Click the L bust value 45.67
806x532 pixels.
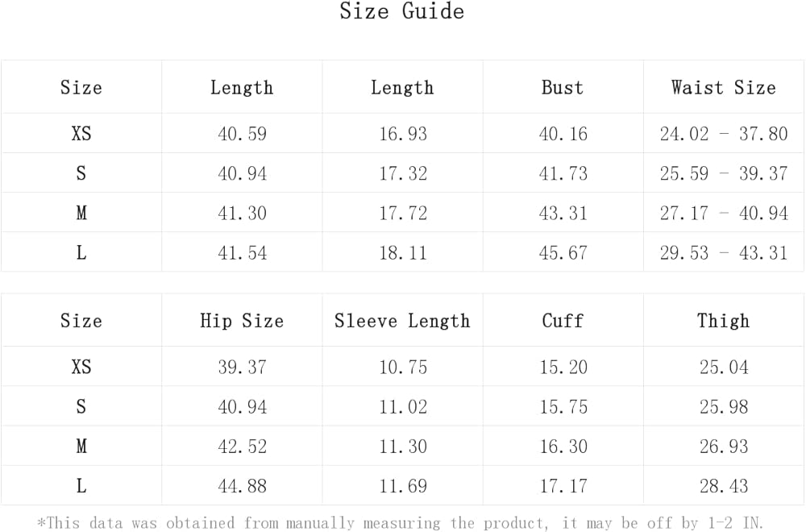click(563, 252)
